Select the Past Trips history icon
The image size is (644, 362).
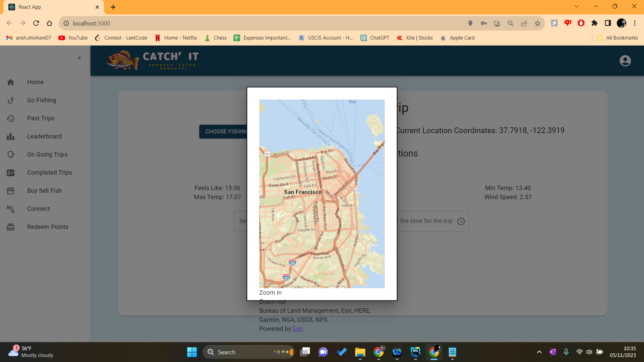pos(11,118)
